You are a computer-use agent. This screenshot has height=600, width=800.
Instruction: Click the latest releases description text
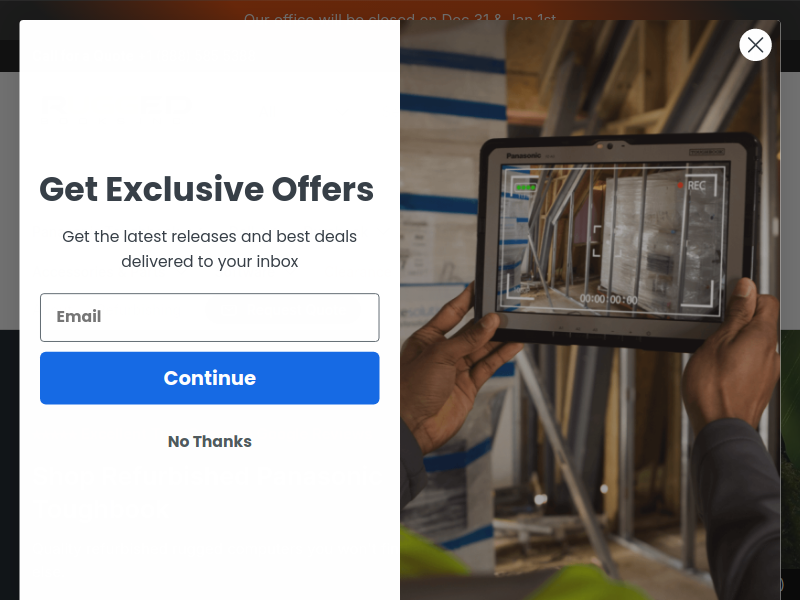tap(210, 249)
